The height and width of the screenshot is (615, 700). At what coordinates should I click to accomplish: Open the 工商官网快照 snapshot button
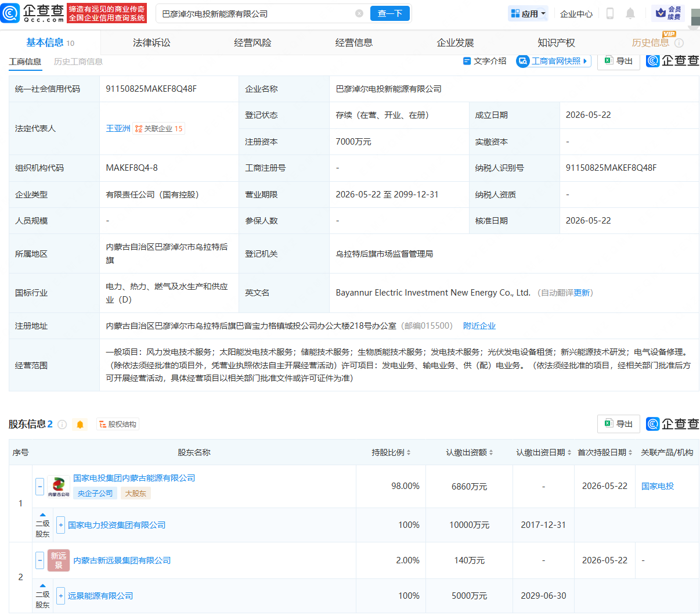click(x=554, y=61)
